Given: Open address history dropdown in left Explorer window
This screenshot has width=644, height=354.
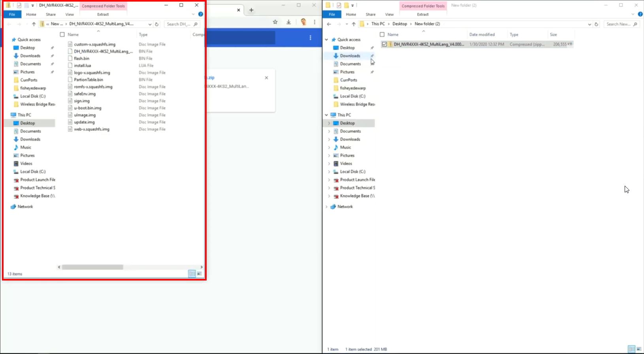Looking at the screenshot, I should [x=150, y=24].
